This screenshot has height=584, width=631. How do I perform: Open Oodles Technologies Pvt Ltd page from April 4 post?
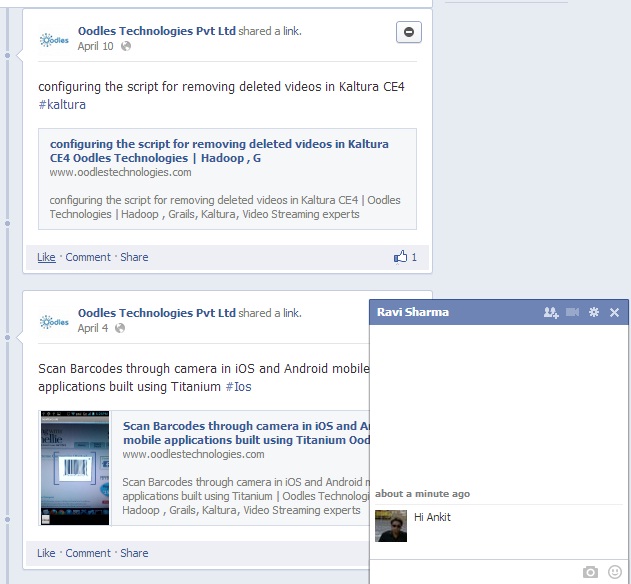click(157, 313)
